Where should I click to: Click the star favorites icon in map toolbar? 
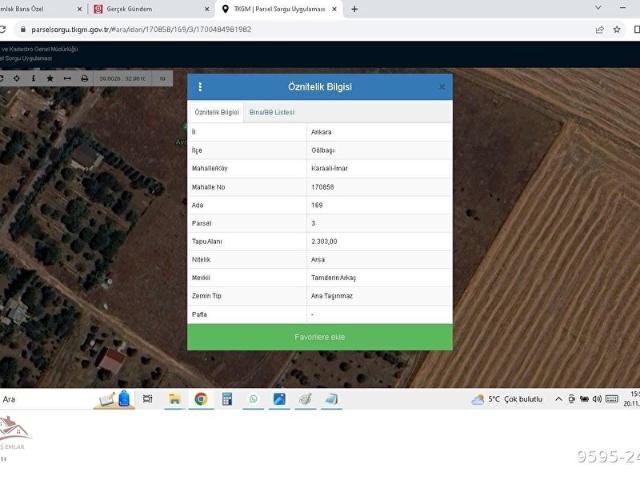50,78
